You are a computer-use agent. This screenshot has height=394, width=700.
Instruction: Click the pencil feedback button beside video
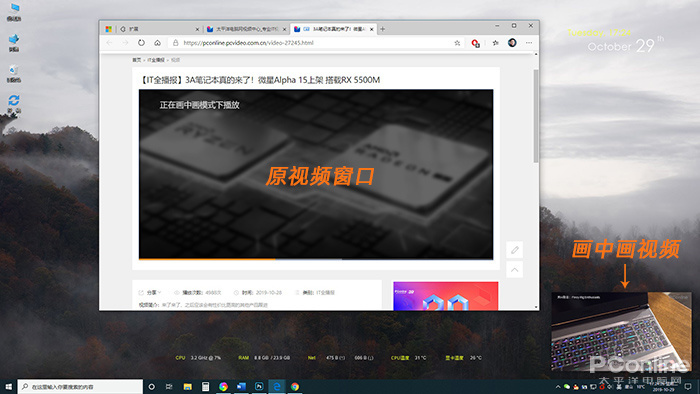click(x=515, y=250)
